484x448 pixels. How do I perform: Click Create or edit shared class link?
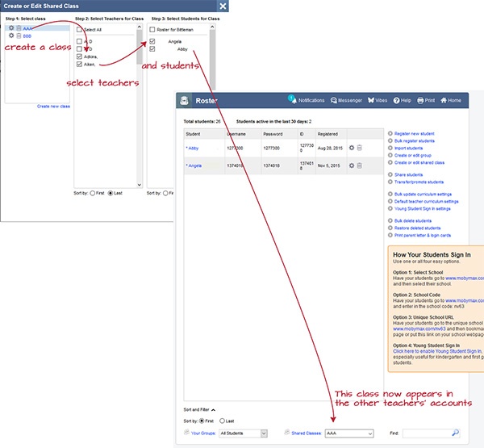click(x=419, y=162)
